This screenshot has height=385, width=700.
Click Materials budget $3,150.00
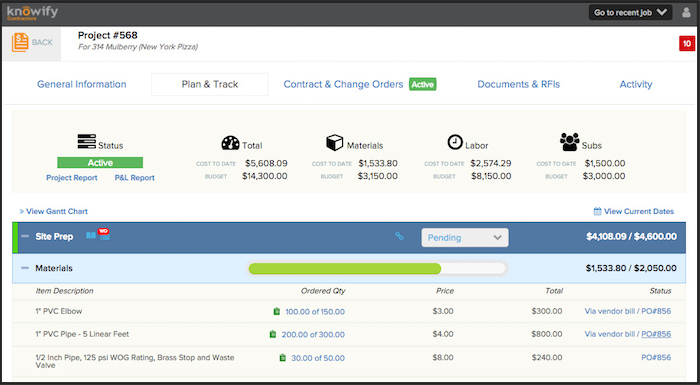[378, 176]
